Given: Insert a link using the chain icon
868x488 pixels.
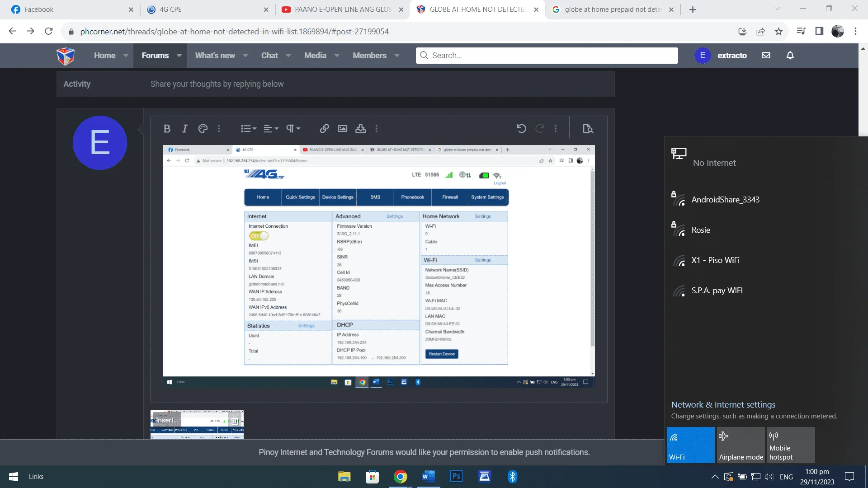Looking at the screenshot, I should click(324, 129).
